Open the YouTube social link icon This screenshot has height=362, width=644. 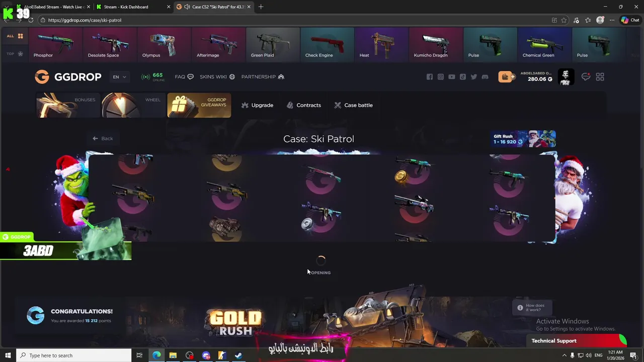452,77
